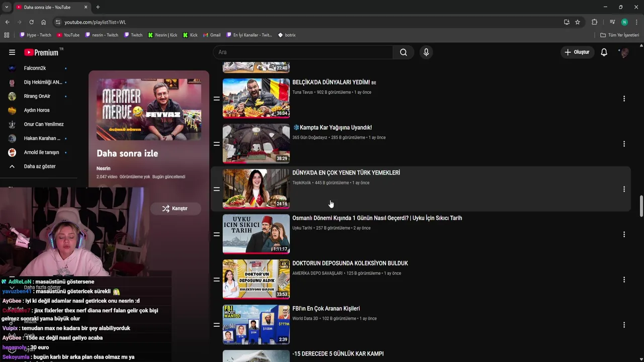Grab reorder handle of Osmanlı Dönemi video
Image resolution: width=644 pixels, height=362 pixels.
click(216, 234)
